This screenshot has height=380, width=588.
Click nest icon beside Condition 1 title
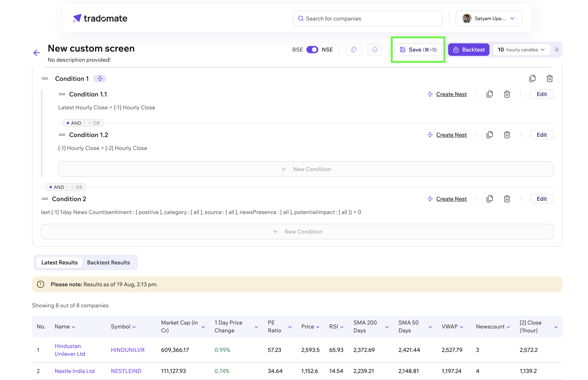[x=100, y=79]
